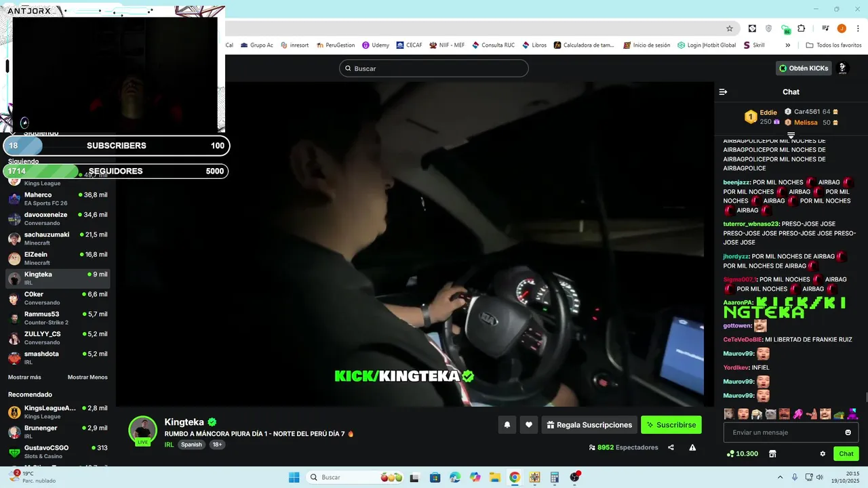Click the Spanish language tag
This screenshot has height=488, width=868.
pyautogui.click(x=191, y=445)
